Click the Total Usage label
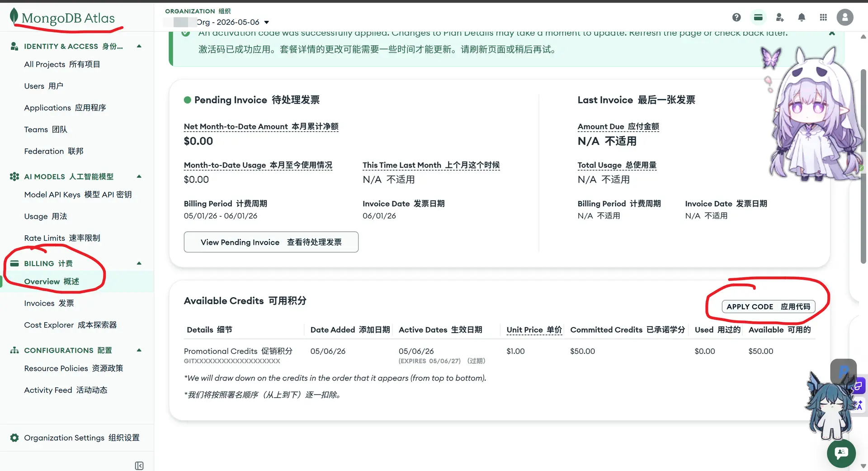Screen dimensions: 868x471 pos(617,165)
